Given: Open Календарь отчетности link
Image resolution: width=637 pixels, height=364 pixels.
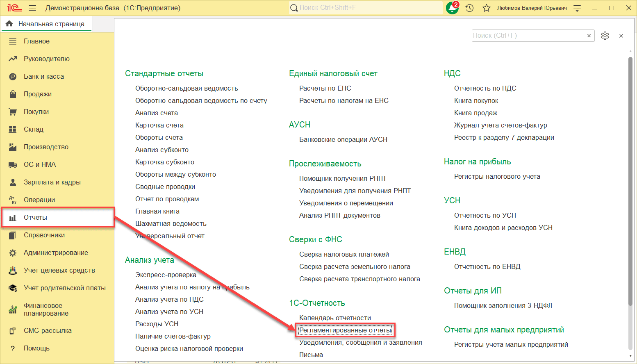Looking at the screenshot, I should [x=335, y=318].
